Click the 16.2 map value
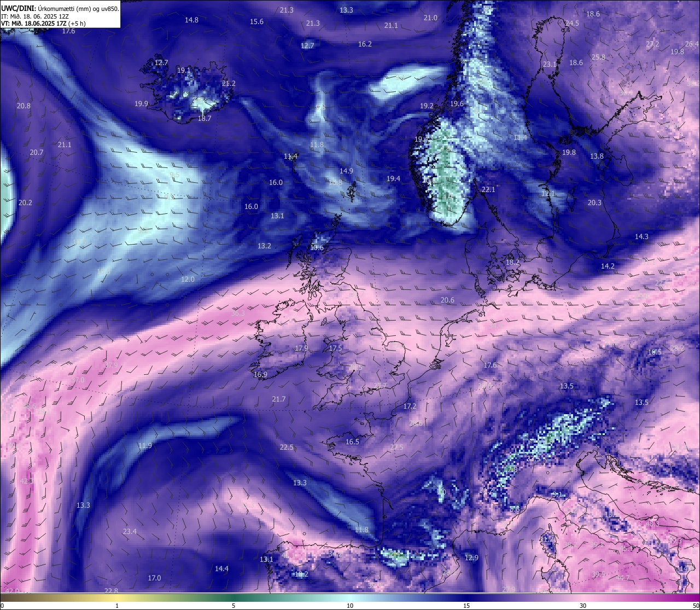Viewport: 700px width, 610px height. point(365,44)
